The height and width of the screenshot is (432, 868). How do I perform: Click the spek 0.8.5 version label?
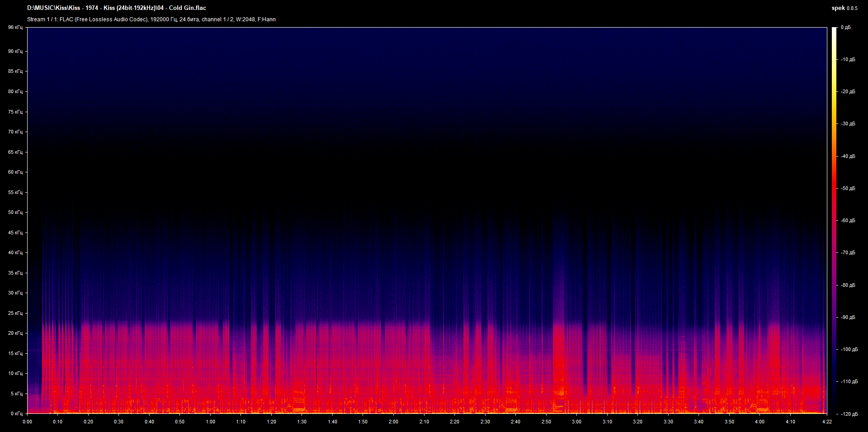click(x=844, y=8)
